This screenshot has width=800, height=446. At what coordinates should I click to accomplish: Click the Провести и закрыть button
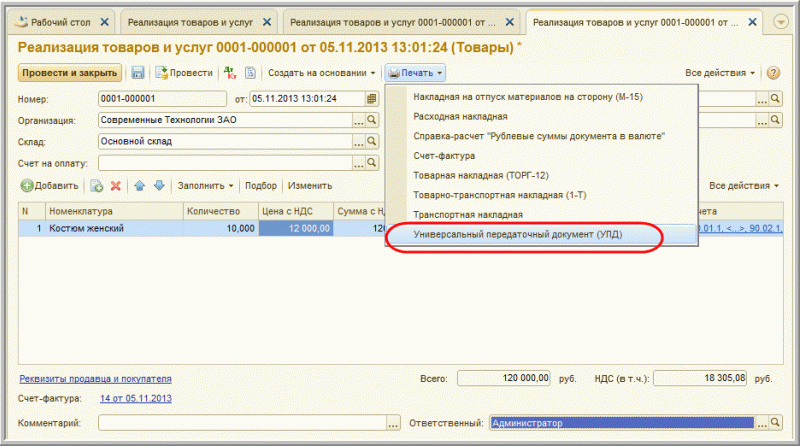70,73
